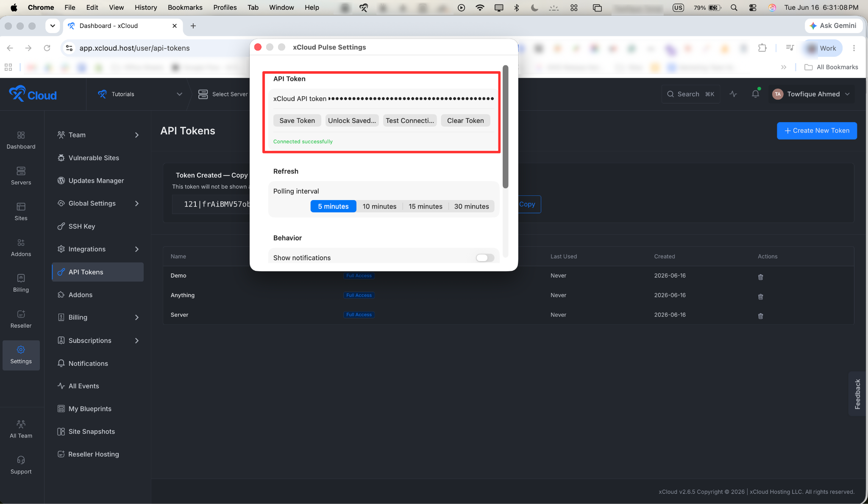This screenshot has height=504, width=868.
Task: Click Ask Gemini button
Action: [833, 26]
